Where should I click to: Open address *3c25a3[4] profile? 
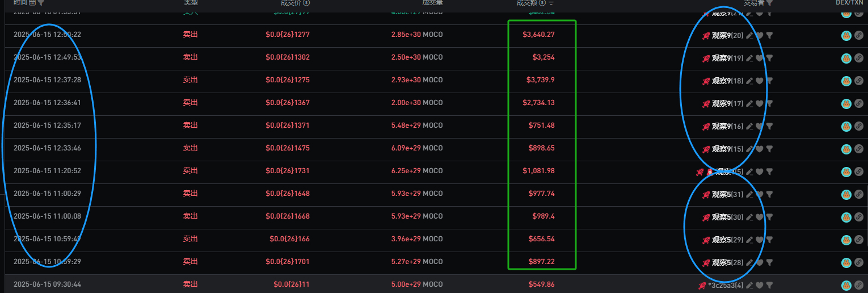(726, 285)
